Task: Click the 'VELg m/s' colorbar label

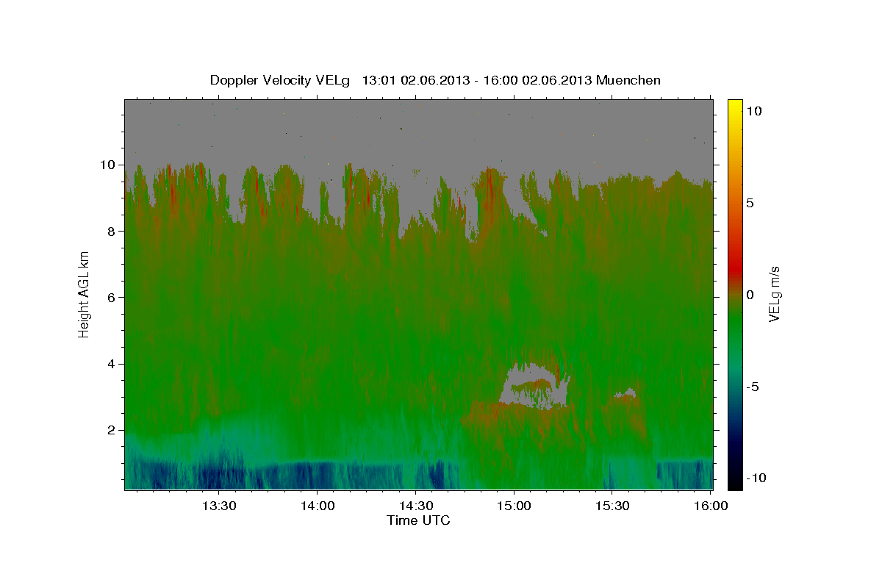Action: pyautogui.click(x=774, y=294)
